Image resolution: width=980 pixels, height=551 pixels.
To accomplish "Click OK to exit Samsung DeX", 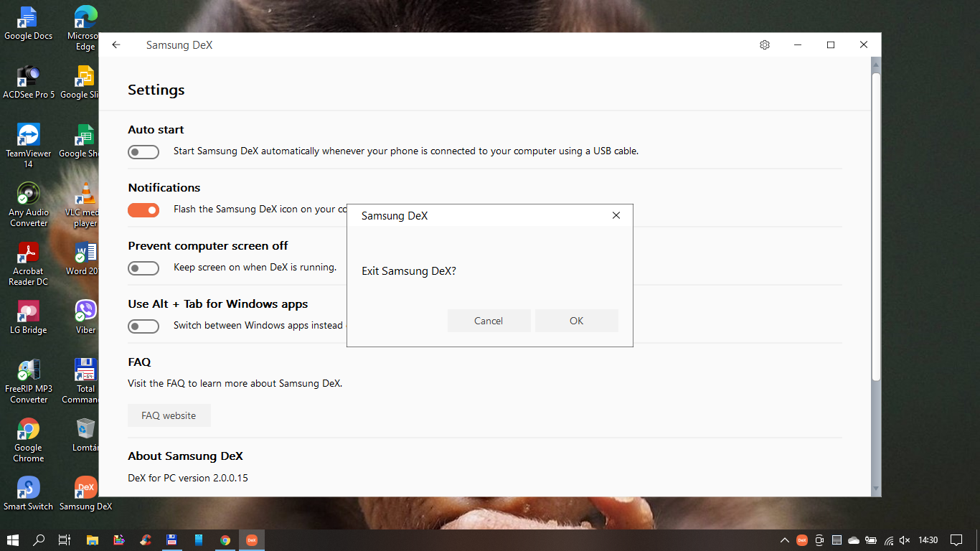I will (x=576, y=321).
